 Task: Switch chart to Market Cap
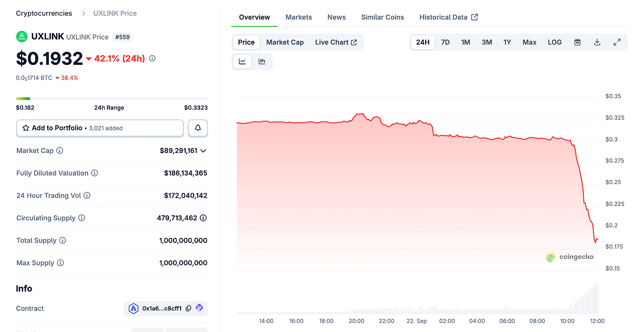coord(285,42)
